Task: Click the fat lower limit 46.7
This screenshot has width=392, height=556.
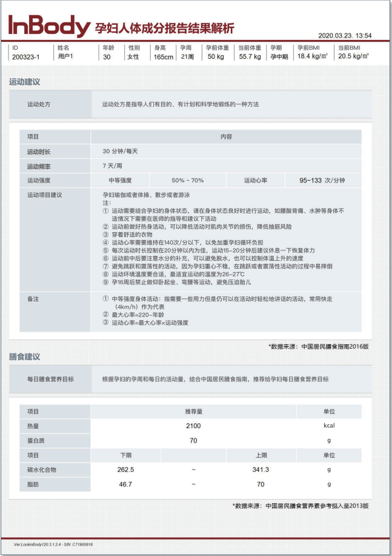Action: [126, 484]
